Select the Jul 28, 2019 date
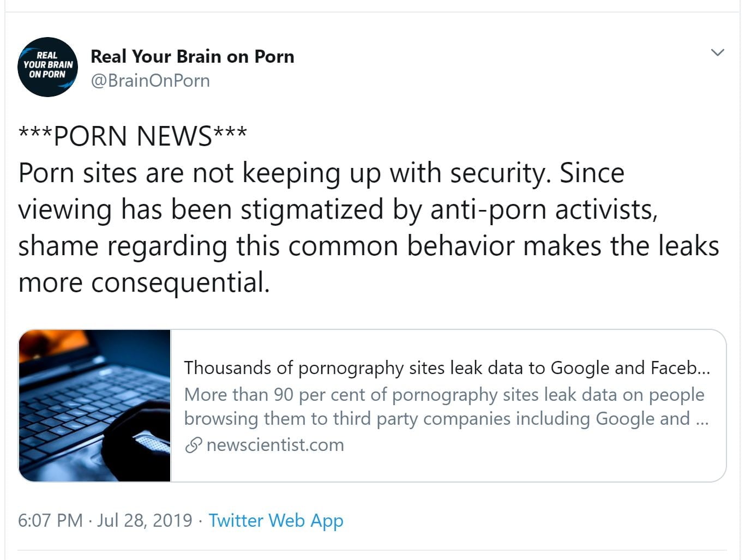Image resolution: width=745 pixels, height=560 pixels. point(145,520)
